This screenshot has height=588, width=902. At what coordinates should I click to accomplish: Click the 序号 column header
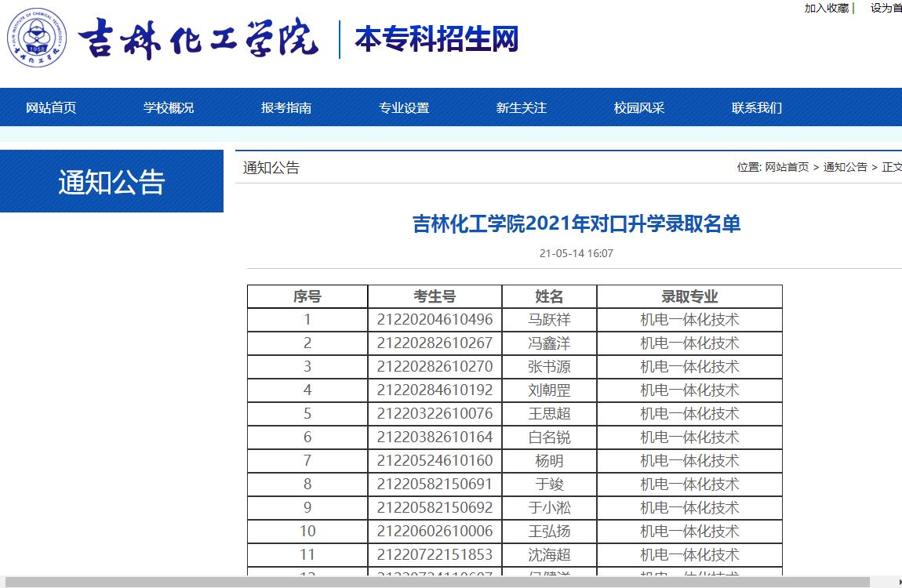[307, 296]
